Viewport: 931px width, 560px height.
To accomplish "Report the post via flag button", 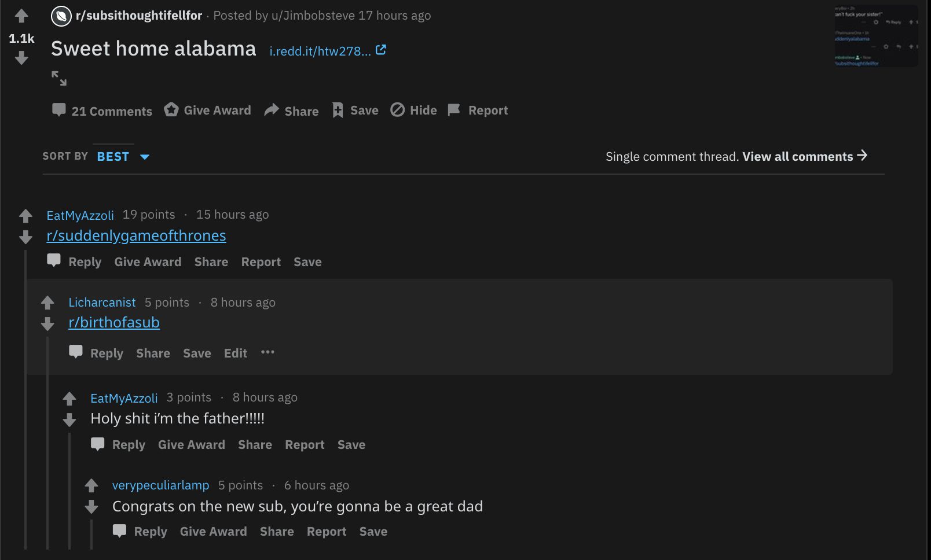I will (478, 110).
